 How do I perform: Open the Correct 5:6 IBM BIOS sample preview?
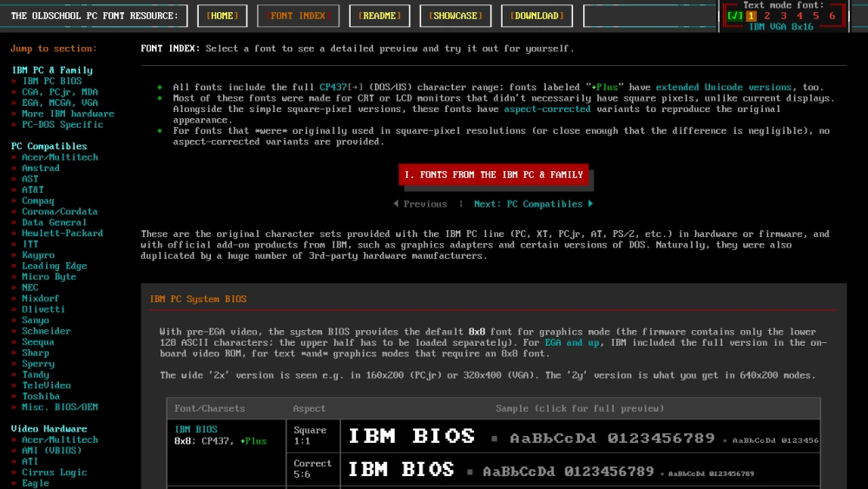(580, 470)
